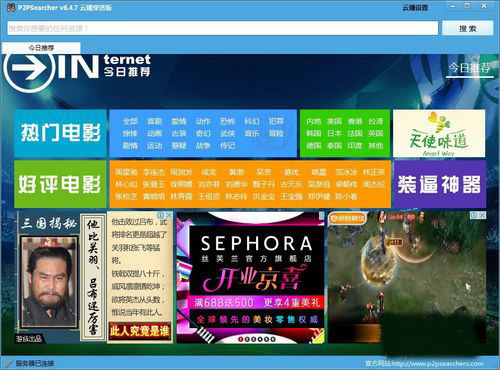This screenshot has width=500, height=370.
Task: Click the 搜索 search button
Action: tap(468, 29)
